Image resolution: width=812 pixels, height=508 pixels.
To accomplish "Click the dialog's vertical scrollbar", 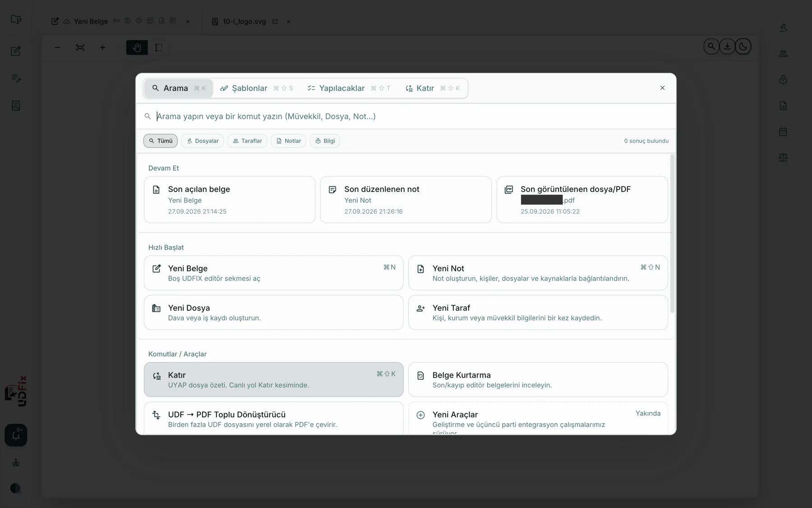I will pyautogui.click(x=672, y=234).
